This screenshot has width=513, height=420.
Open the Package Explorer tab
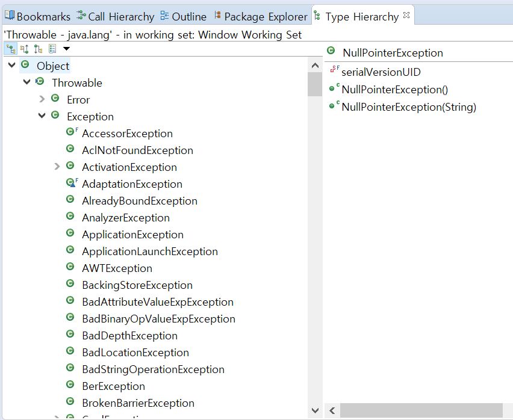pyautogui.click(x=260, y=17)
